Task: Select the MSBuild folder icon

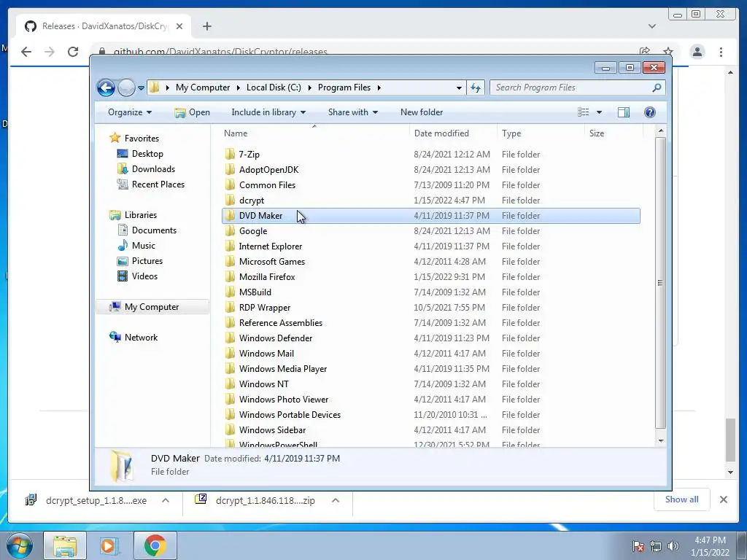Action: pos(230,292)
